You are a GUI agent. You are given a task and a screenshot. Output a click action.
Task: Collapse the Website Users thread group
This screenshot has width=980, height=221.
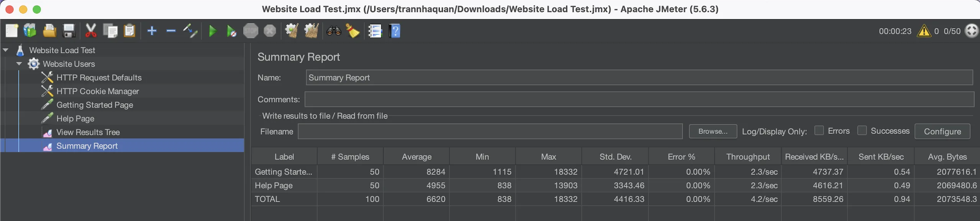(19, 64)
